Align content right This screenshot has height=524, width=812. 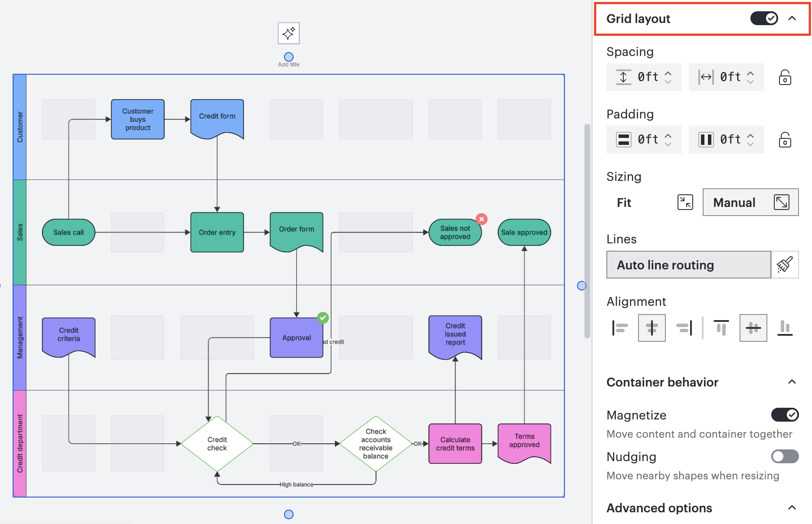pos(684,328)
